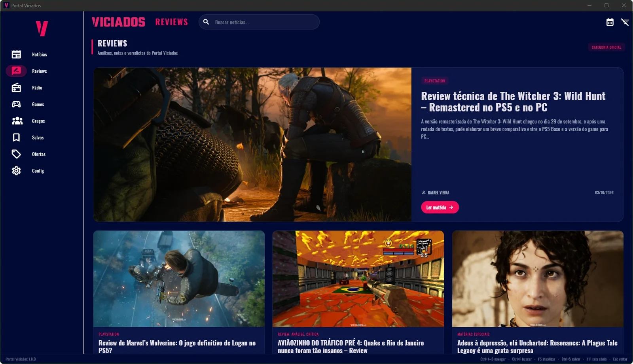Viewport: 633px width, 364px height.
Task: Click the Portal Viciados title bar icon
Action: [6, 6]
